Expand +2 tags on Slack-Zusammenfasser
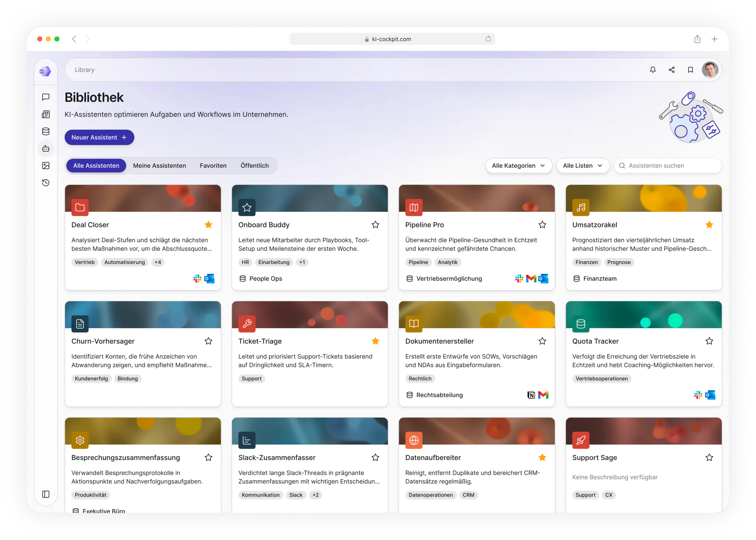 (315, 495)
